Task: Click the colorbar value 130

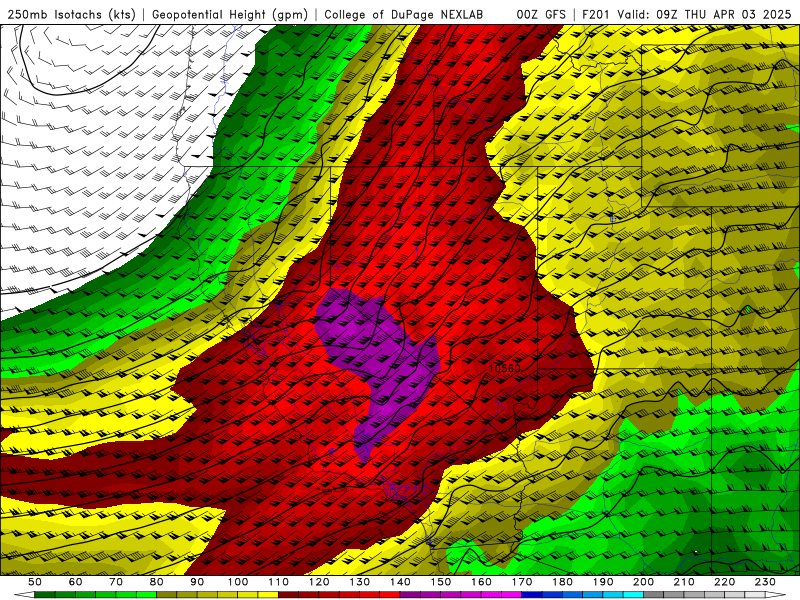Action: [x=360, y=582]
